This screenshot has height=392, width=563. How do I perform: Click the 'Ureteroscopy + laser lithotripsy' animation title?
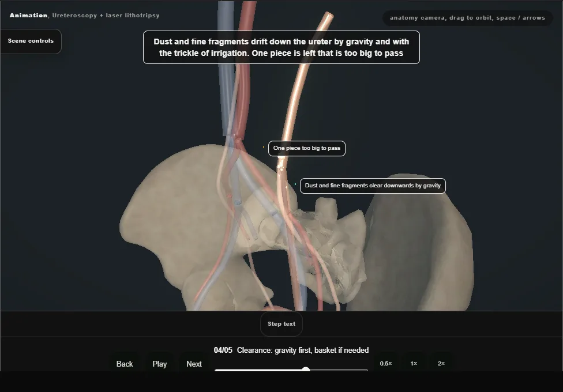(106, 16)
